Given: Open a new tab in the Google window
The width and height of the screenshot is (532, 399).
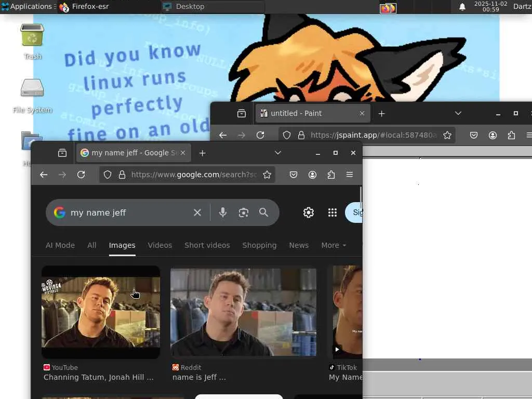Looking at the screenshot, I should pyautogui.click(x=203, y=153).
